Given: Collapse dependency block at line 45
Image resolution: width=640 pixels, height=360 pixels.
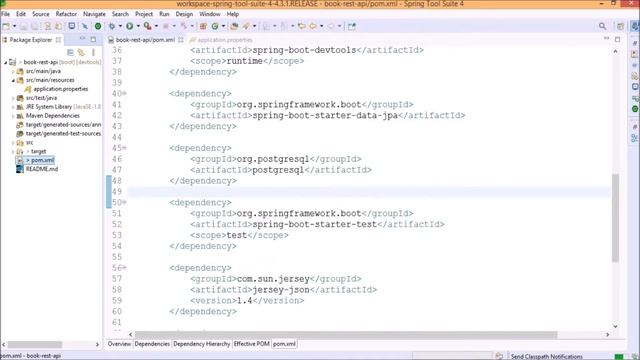Looking at the screenshot, I should [124, 148].
